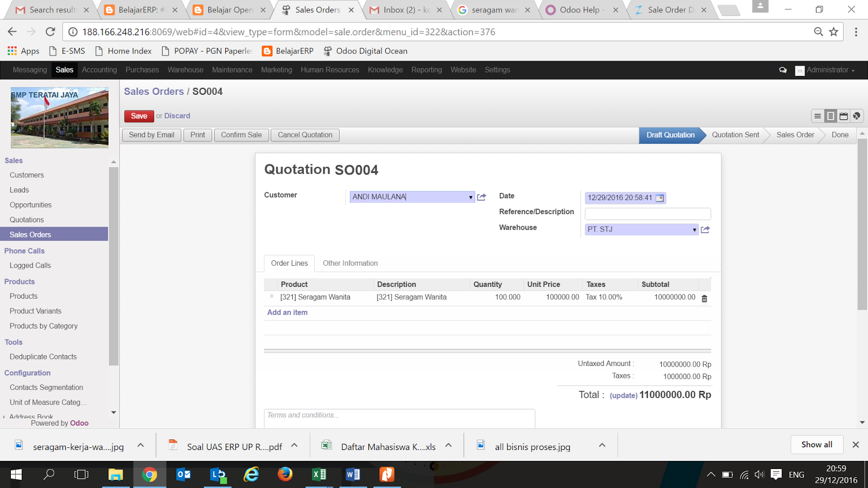Go back to previous page

12,32
